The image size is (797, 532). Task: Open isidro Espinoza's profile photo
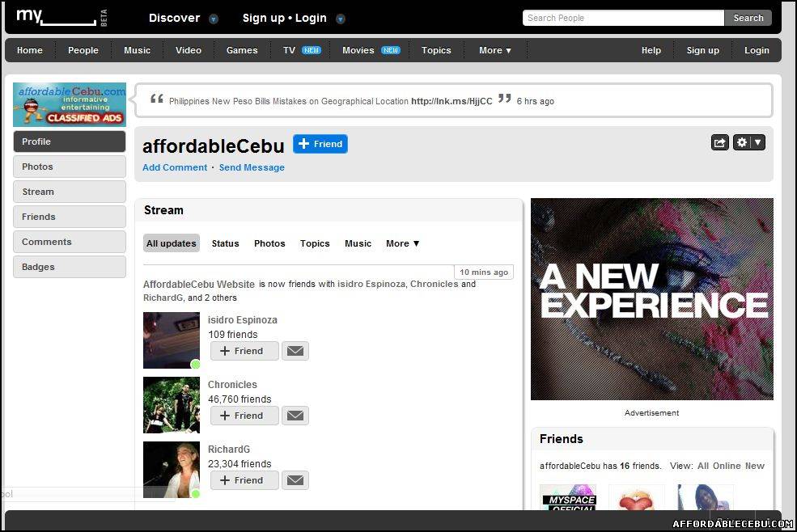tap(172, 340)
